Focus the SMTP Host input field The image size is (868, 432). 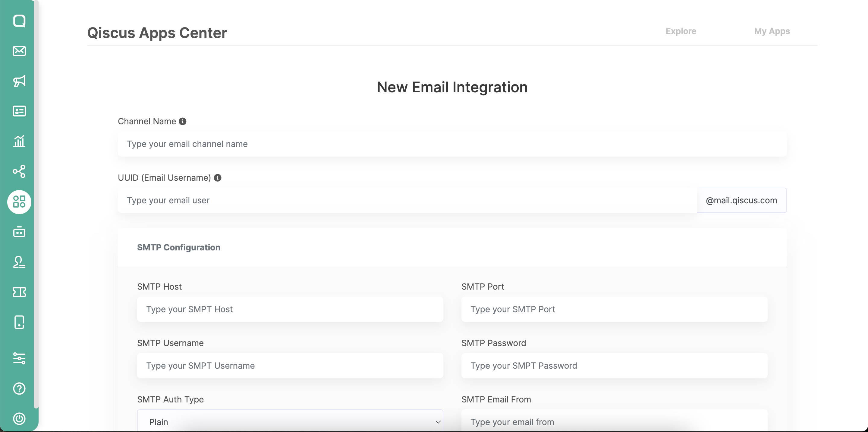coord(290,309)
